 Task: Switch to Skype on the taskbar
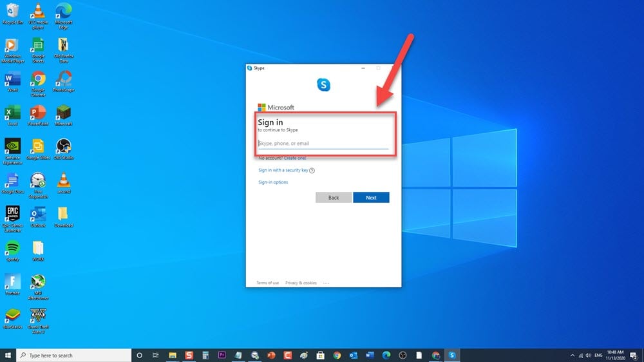[452, 356]
